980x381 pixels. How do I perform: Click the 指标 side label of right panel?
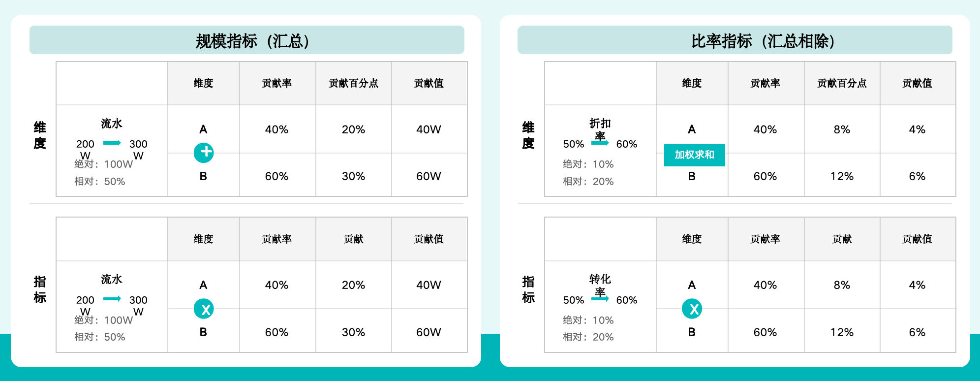tap(528, 289)
